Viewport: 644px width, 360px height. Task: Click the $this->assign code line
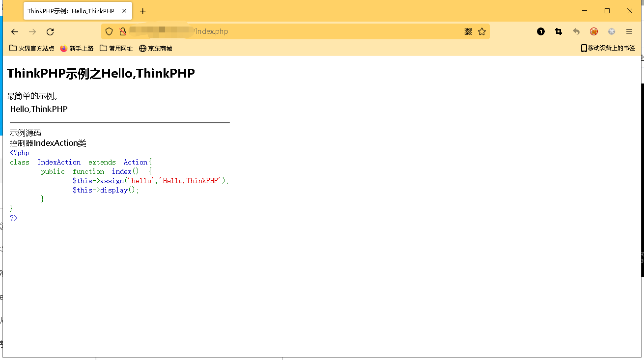pyautogui.click(x=151, y=181)
